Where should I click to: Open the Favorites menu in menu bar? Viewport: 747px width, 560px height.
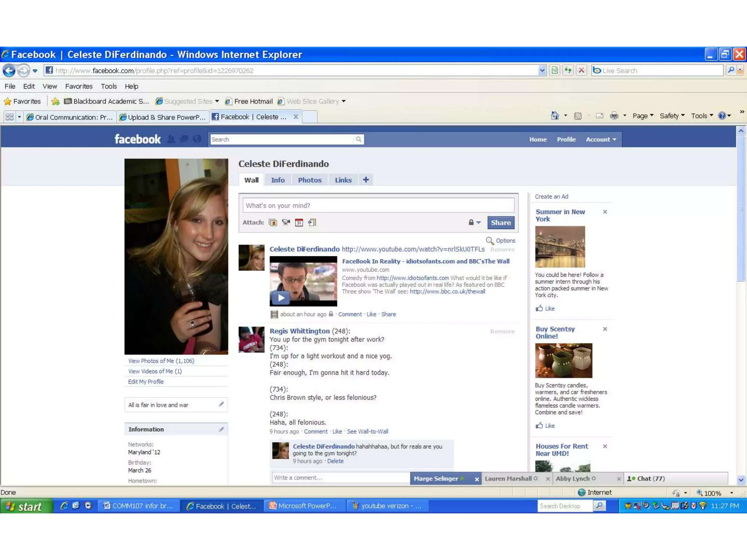pos(79,86)
